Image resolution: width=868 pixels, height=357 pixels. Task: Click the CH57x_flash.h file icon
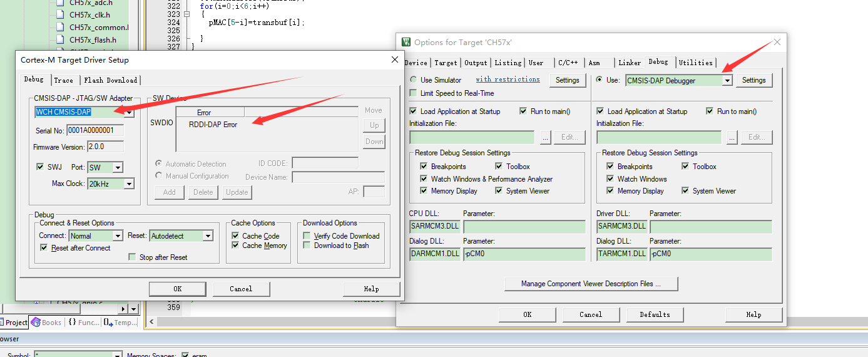pyautogui.click(x=59, y=39)
